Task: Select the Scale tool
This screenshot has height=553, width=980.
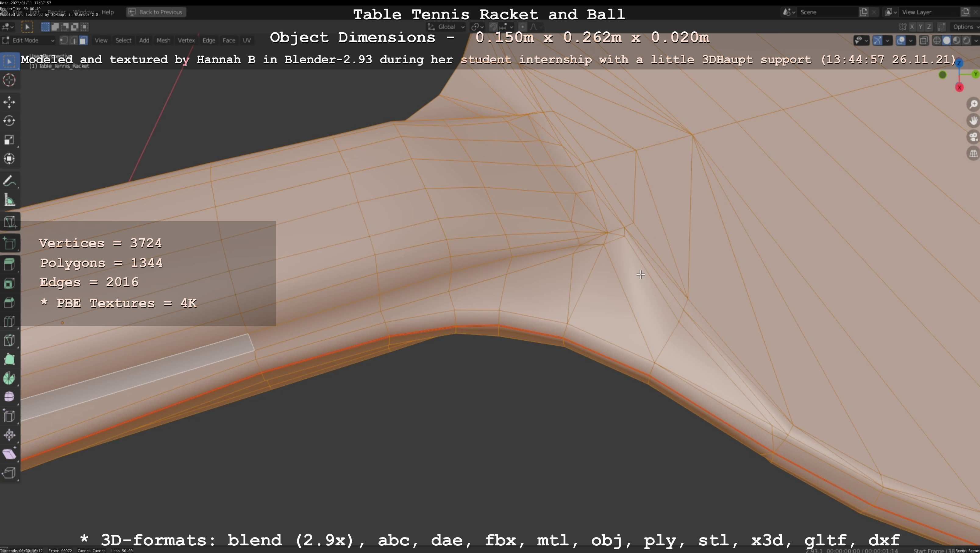Action: point(9,140)
